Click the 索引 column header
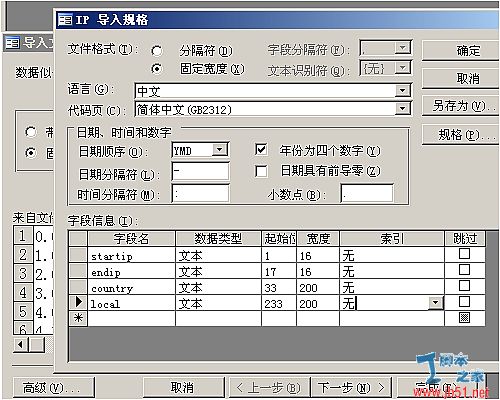The image size is (500, 400). 392,239
